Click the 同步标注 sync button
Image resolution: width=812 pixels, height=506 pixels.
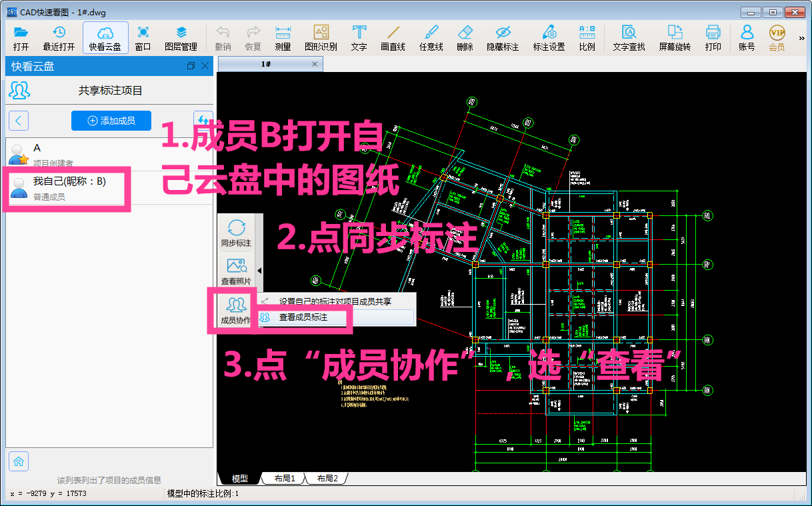[236, 233]
